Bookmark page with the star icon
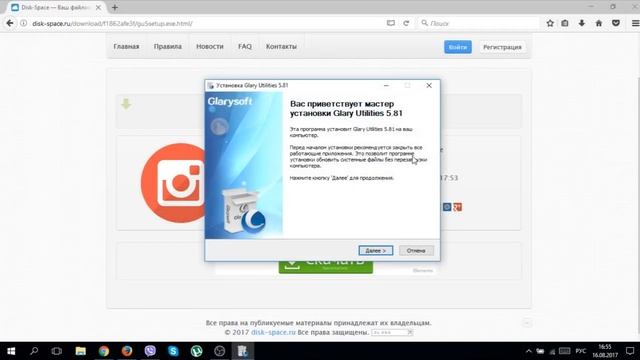Viewport: 640px width, 360px height. click(550, 23)
